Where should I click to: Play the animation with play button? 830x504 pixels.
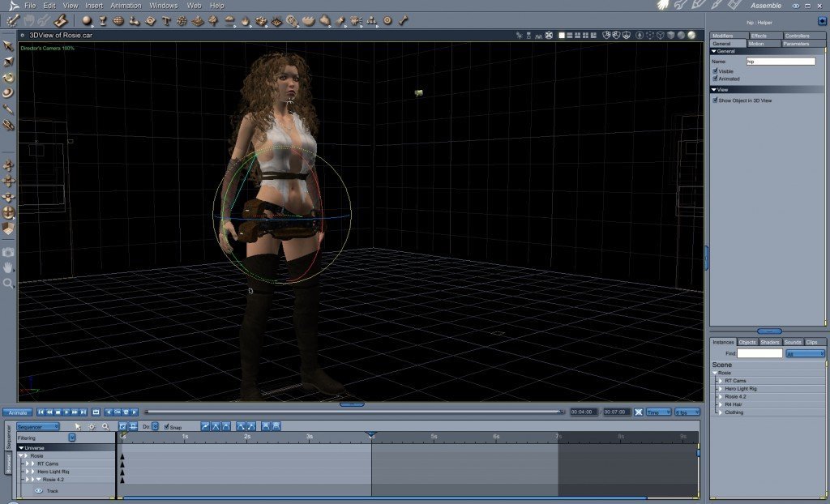pyautogui.click(x=66, y=412)
